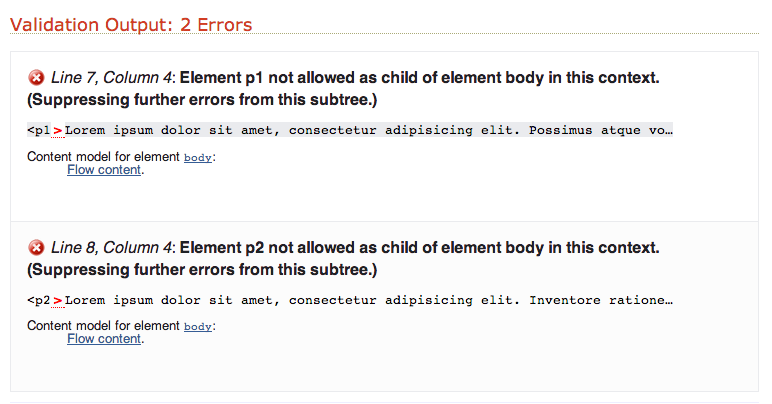Follow the Flow content link under the p2 error

(x=104, y=339)
